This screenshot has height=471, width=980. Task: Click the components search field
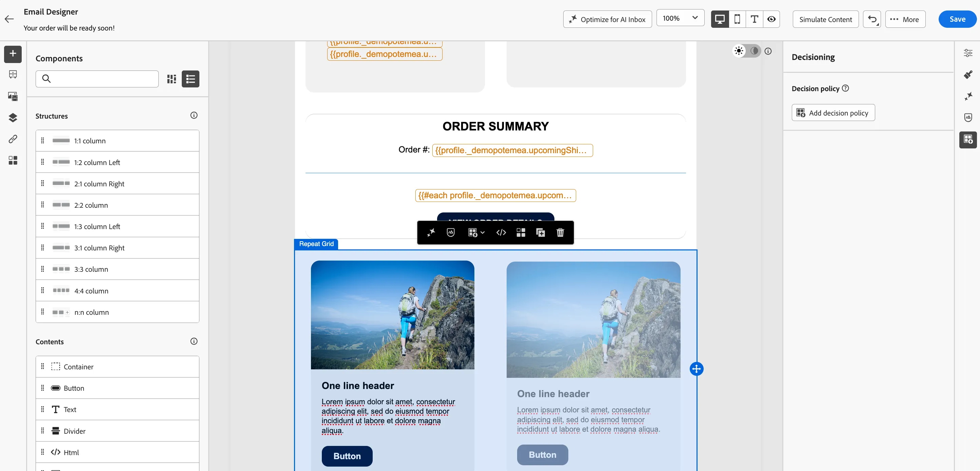coord(97,79)
